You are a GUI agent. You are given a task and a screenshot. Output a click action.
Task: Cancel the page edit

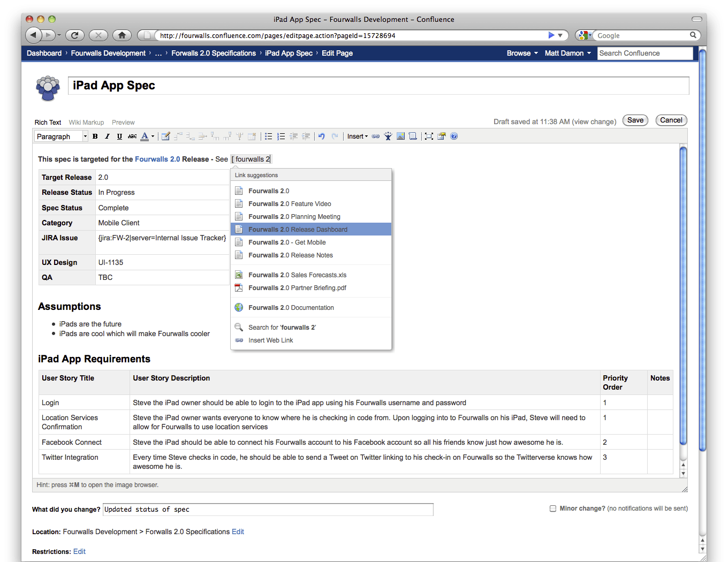(671, 120)
